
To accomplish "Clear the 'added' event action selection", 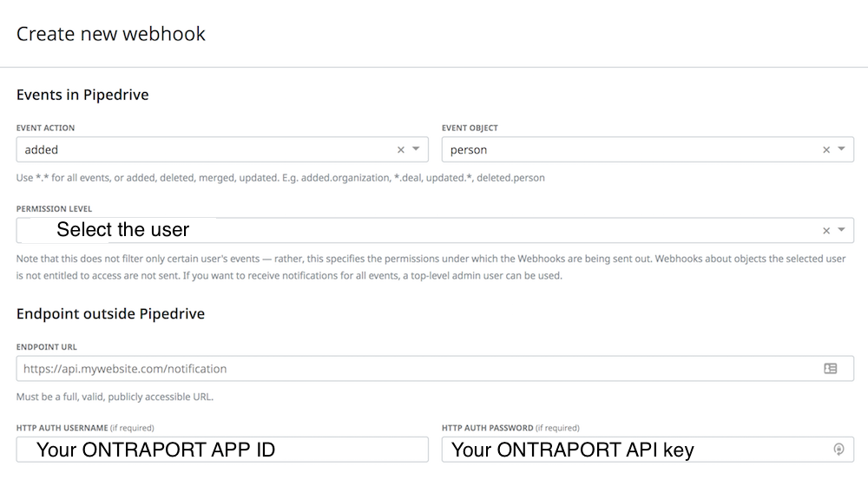I will click(400, 150).
